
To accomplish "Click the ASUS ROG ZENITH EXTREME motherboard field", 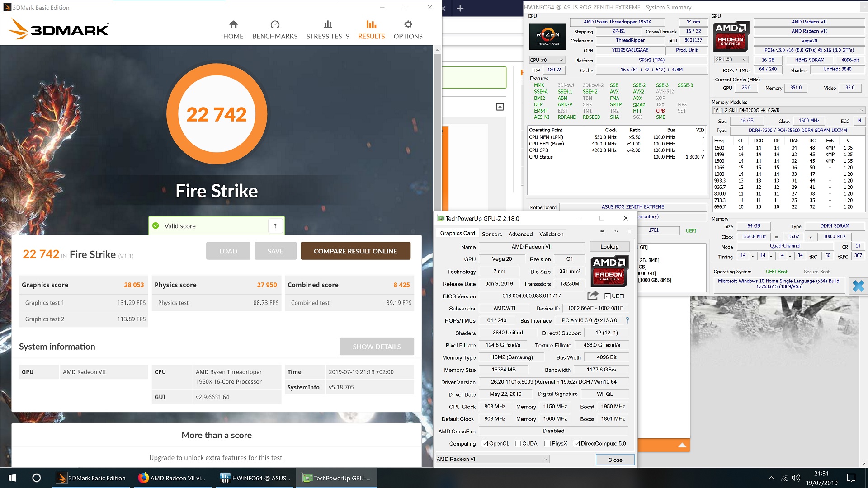I will click(633, 207).
